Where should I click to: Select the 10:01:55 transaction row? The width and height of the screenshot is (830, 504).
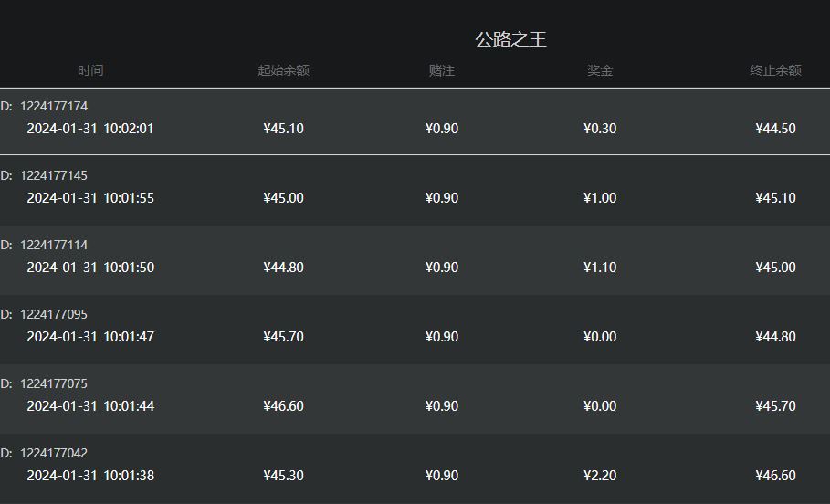click(x=415, y=191)
